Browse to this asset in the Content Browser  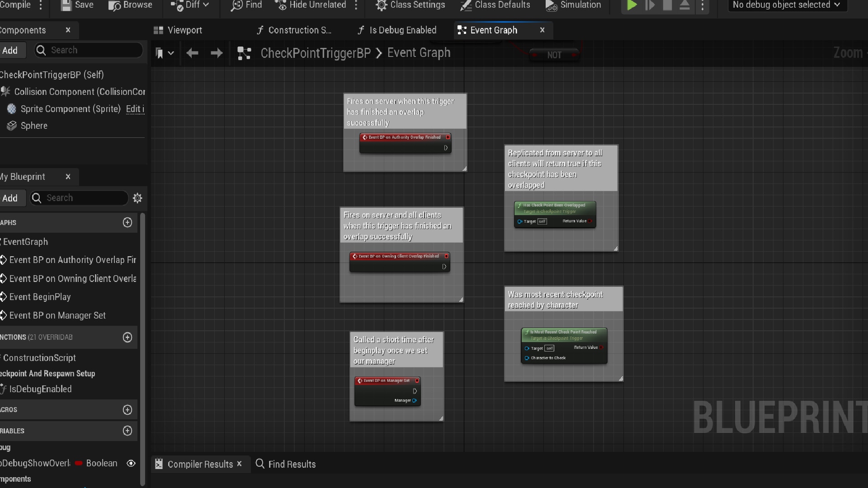130,5
